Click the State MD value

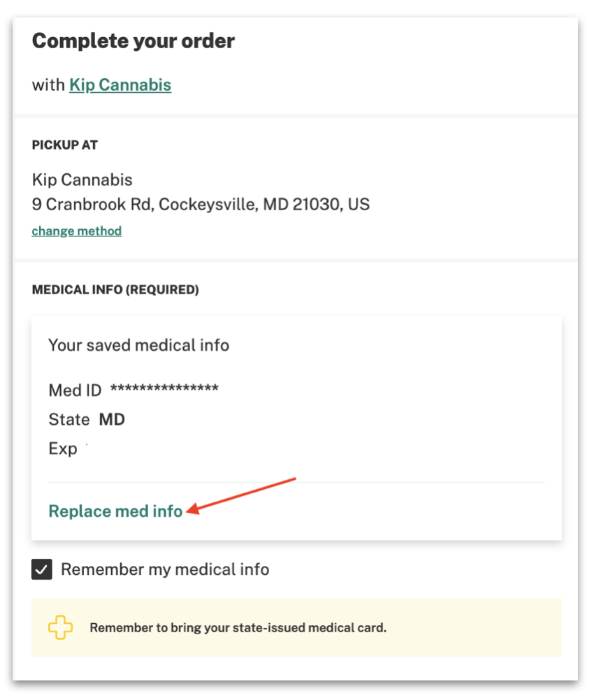(112, 419)
